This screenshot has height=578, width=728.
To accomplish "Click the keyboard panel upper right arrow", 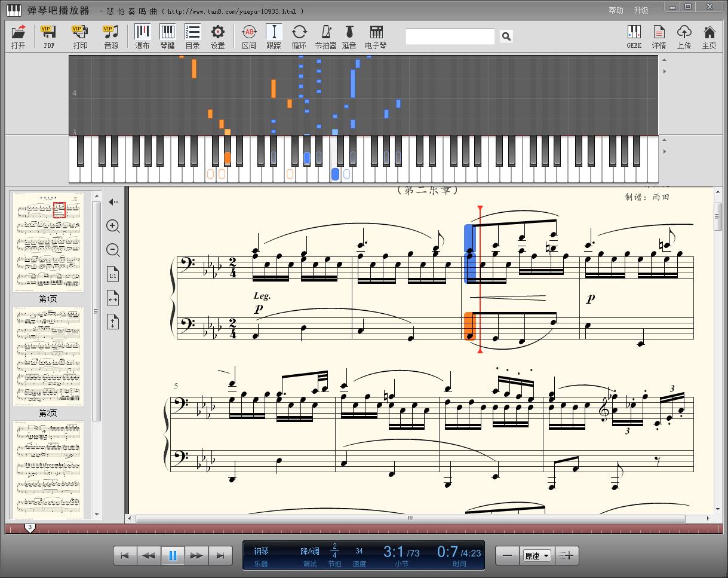I will 665,140.
